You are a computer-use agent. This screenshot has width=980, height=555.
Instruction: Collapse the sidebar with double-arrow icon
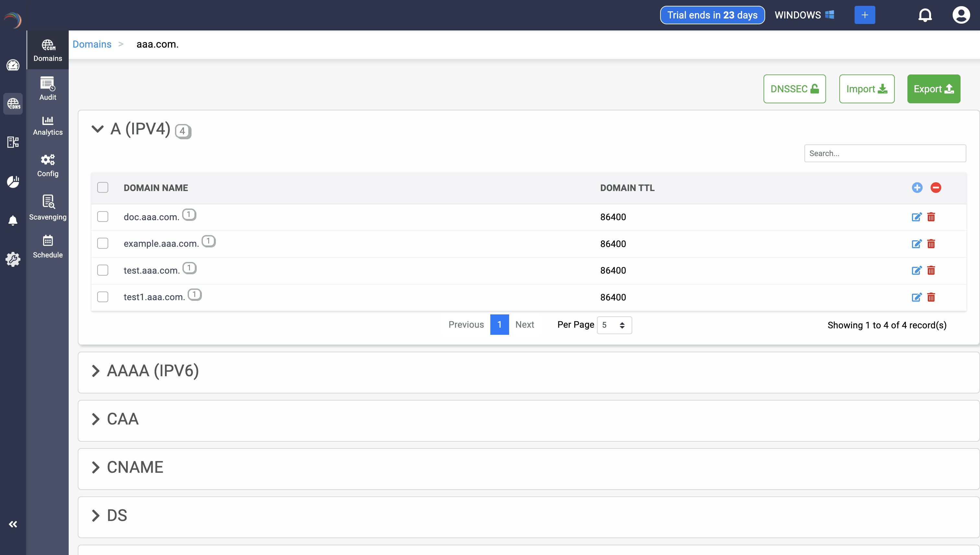(x=13, y=524)
